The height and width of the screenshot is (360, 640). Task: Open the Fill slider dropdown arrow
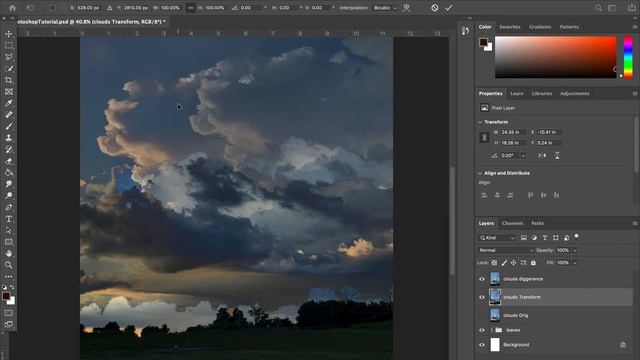pyautogui.click(x=575, y=263)
